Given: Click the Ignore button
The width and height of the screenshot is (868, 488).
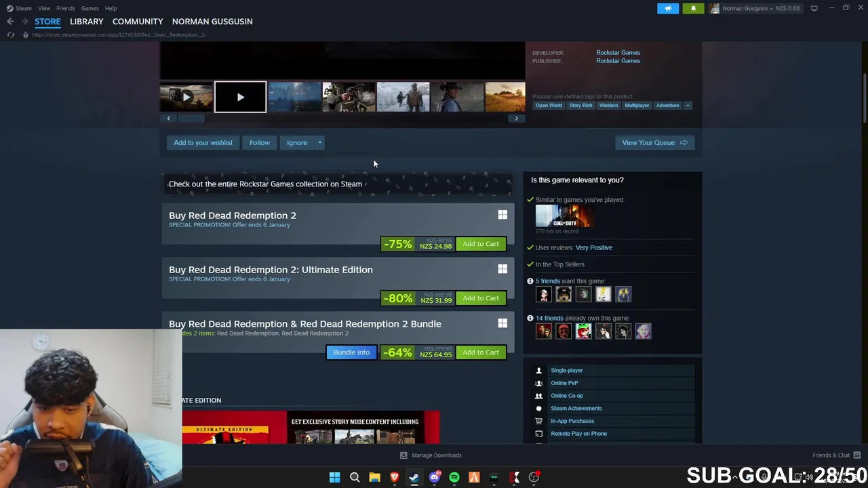Looking at the screenshot, I should point(297,142).
